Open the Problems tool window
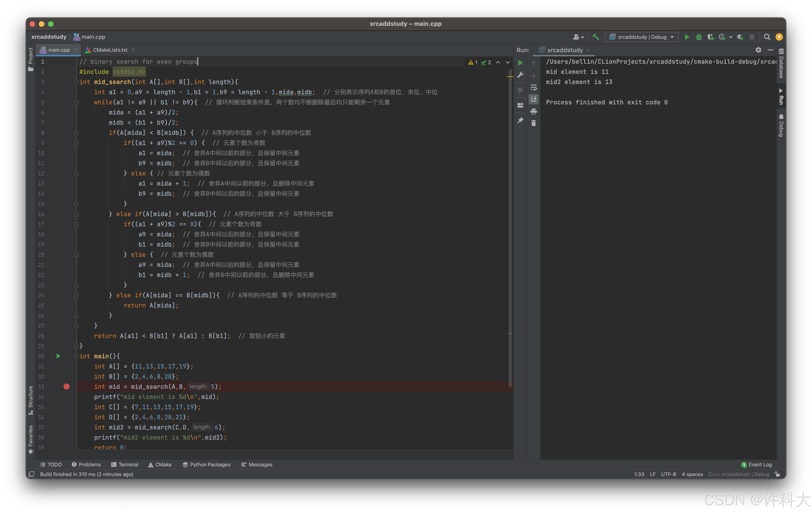812x513 pixels. tap(86, 465)
